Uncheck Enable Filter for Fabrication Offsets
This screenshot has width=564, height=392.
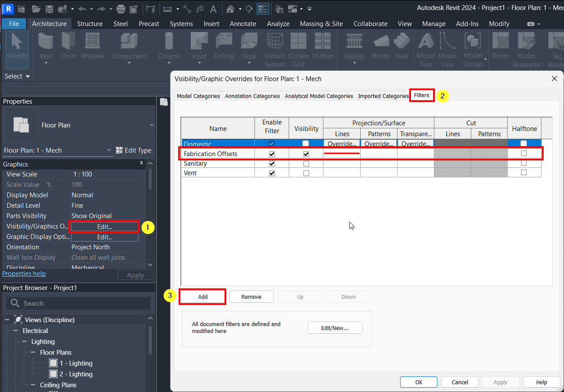tap(271, 154)
